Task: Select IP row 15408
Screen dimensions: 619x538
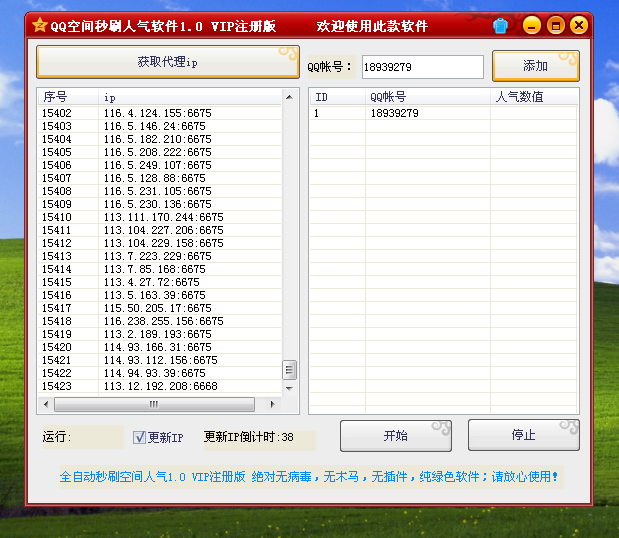Action: tap(159, 191)
